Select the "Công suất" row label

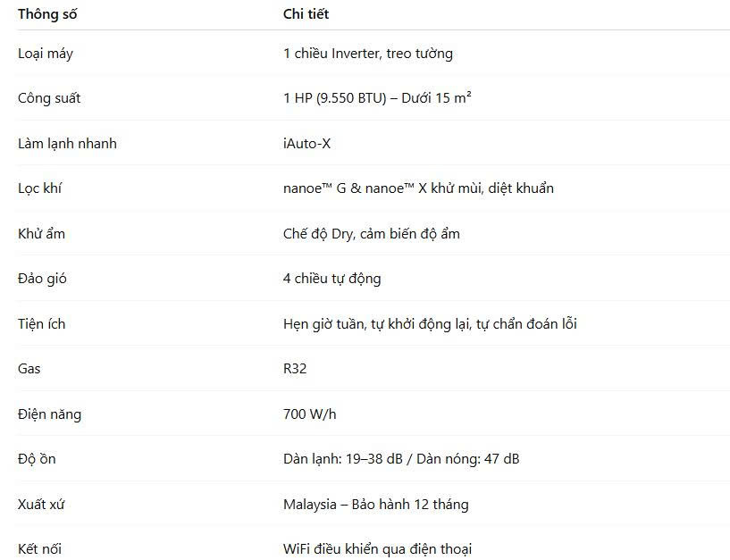click(x=49, y=98)
